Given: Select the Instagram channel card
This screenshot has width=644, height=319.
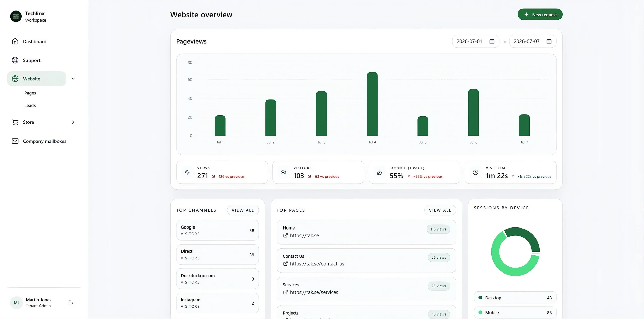Looking at the screenshot, I should tap(217, 303).
